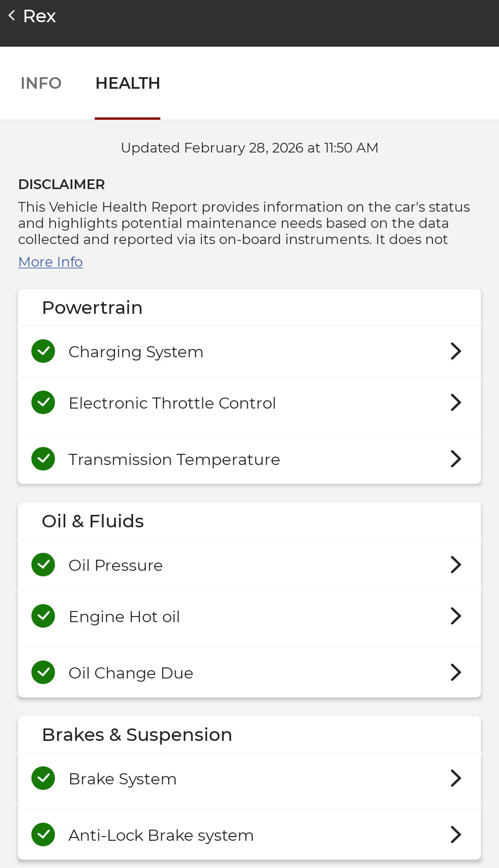Open Transmission Temperature chevron arrow
Viewport: 499px width, 868px height.
pos(456,459)
